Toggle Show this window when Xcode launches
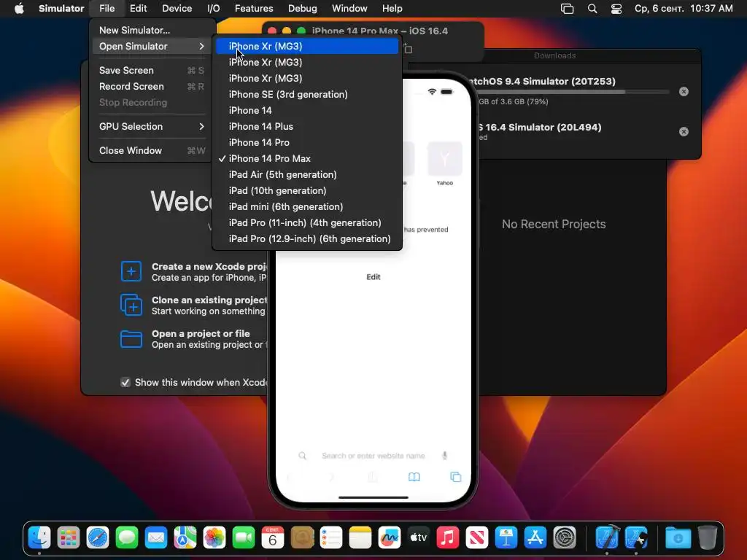The width and height of the screenshot is (747, 560). 125,382
